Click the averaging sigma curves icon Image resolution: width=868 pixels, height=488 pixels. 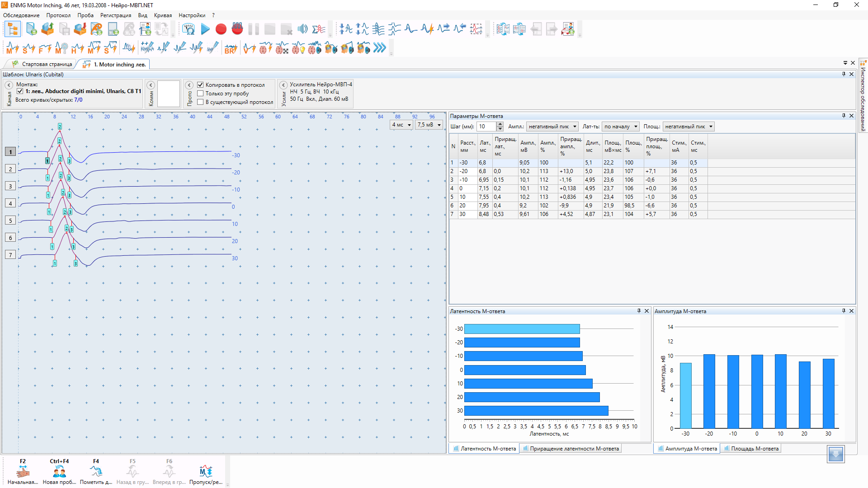tap(319, 29)
